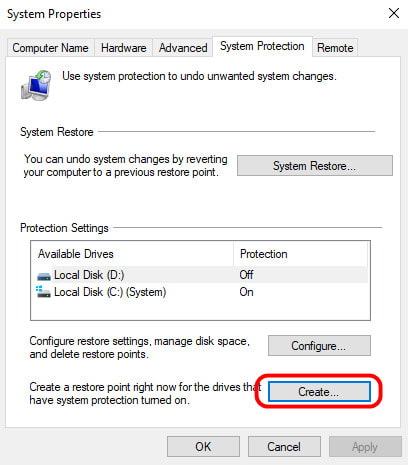Viewport: 408px width, 465px height.
Task: Select the System Protection tab
Action: tap(262, 46)
